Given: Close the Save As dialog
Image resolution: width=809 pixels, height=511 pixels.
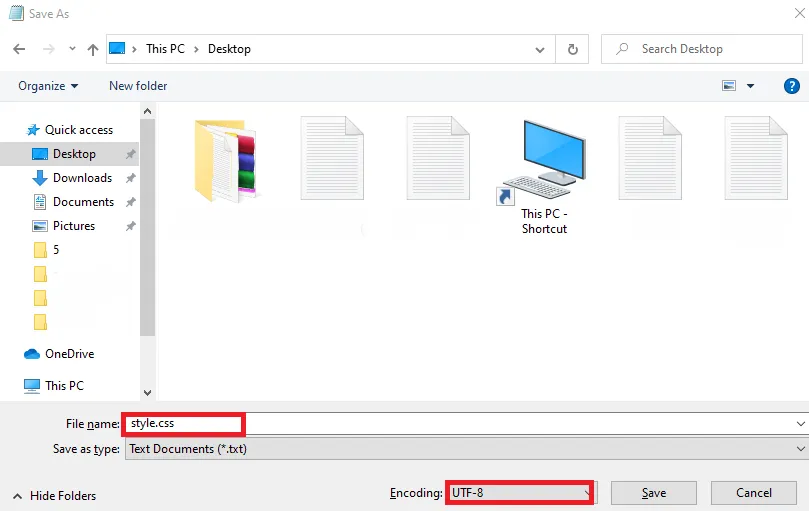Looking at the screenshot, I should click(800, 13).
